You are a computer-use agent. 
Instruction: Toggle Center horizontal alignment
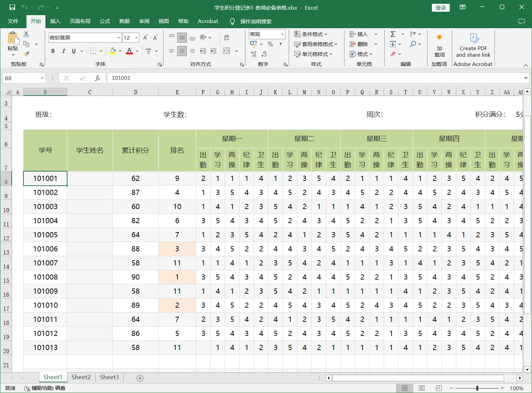click(x=182, y=51)
